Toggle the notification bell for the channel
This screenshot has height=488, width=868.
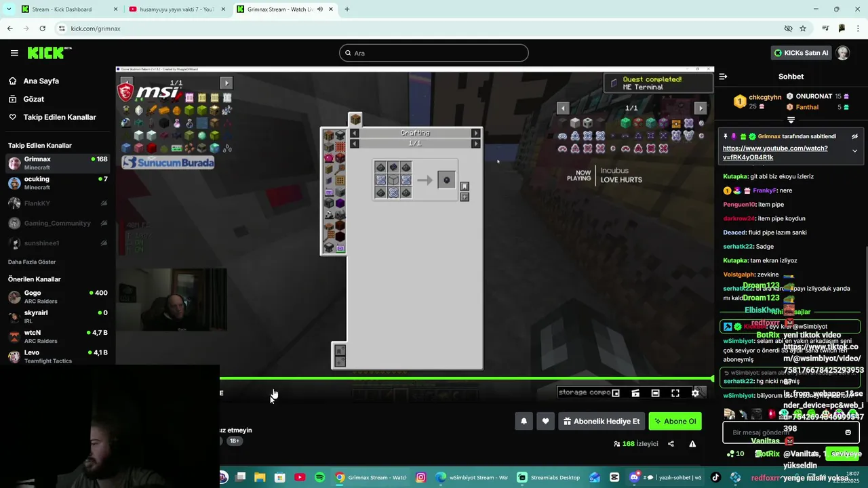tap(524, 421)
